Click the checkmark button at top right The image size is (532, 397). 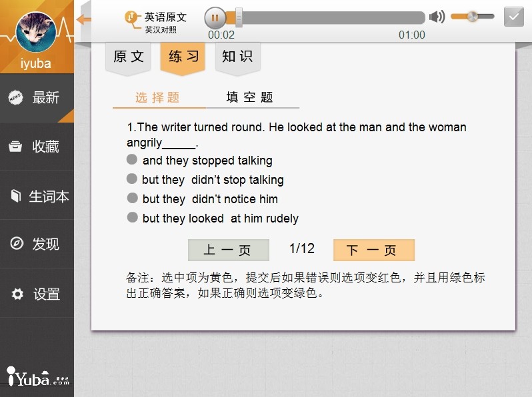(x=513, y=17)
